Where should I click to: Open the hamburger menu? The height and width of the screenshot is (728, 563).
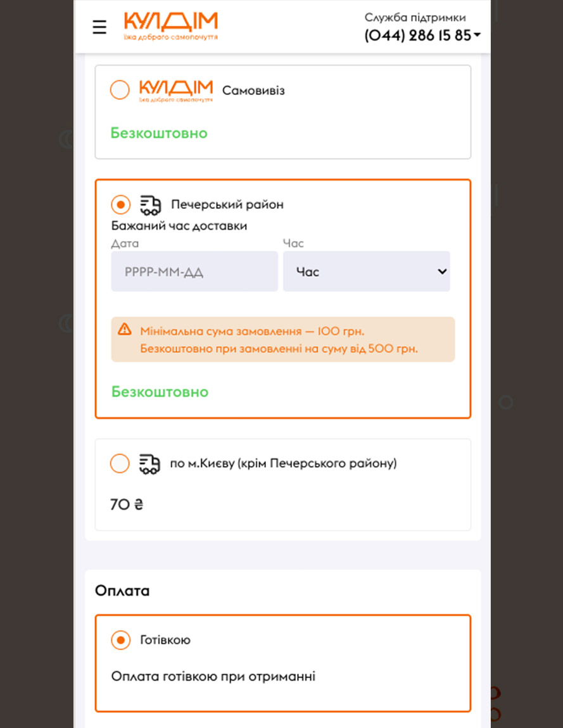point(99,27)
